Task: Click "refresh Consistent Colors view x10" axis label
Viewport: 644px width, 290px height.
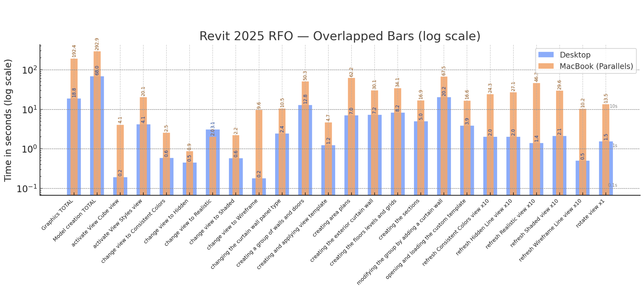Action: (x=456, y=233)
